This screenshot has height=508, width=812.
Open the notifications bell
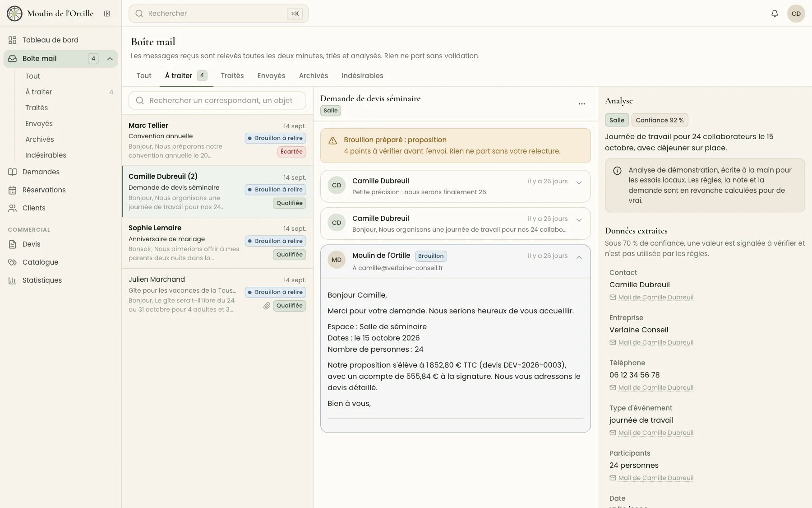[775, 14]
